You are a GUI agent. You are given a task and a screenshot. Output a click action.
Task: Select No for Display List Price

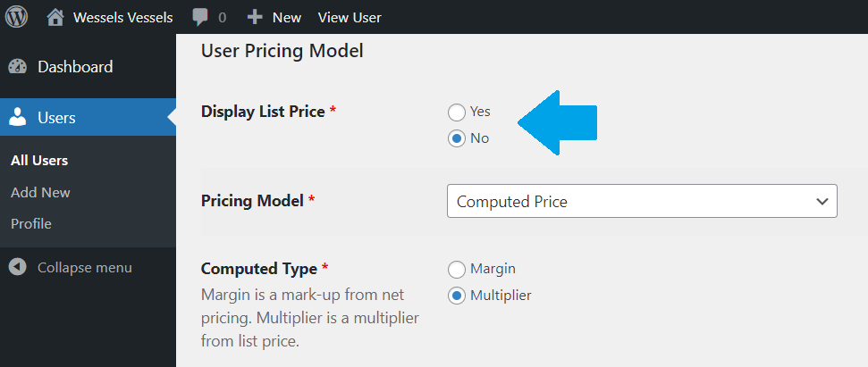(456, 138)
